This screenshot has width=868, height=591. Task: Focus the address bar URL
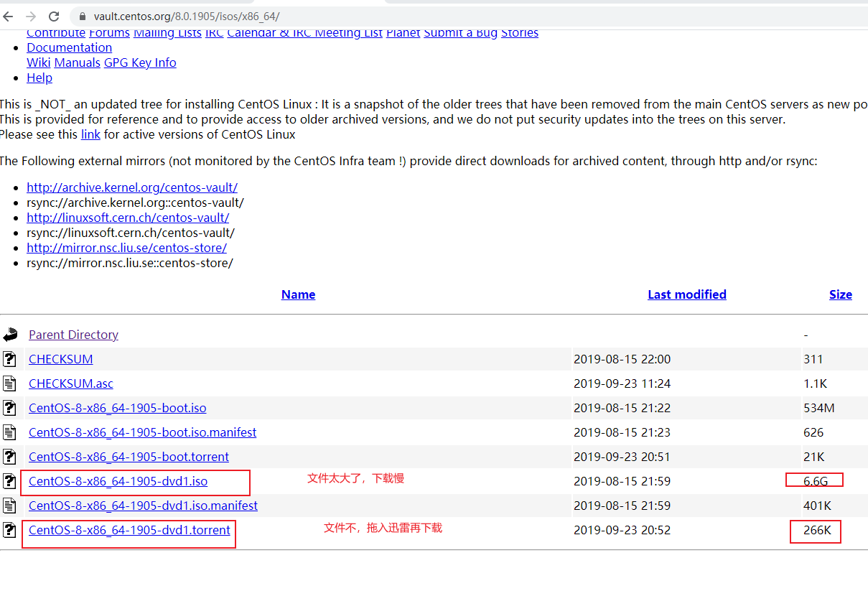(187, 16)
